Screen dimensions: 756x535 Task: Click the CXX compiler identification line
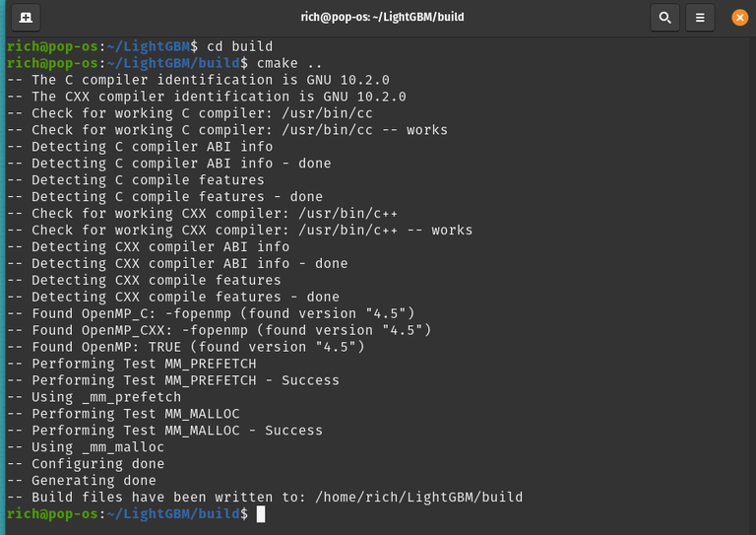(x=219, y=97)
